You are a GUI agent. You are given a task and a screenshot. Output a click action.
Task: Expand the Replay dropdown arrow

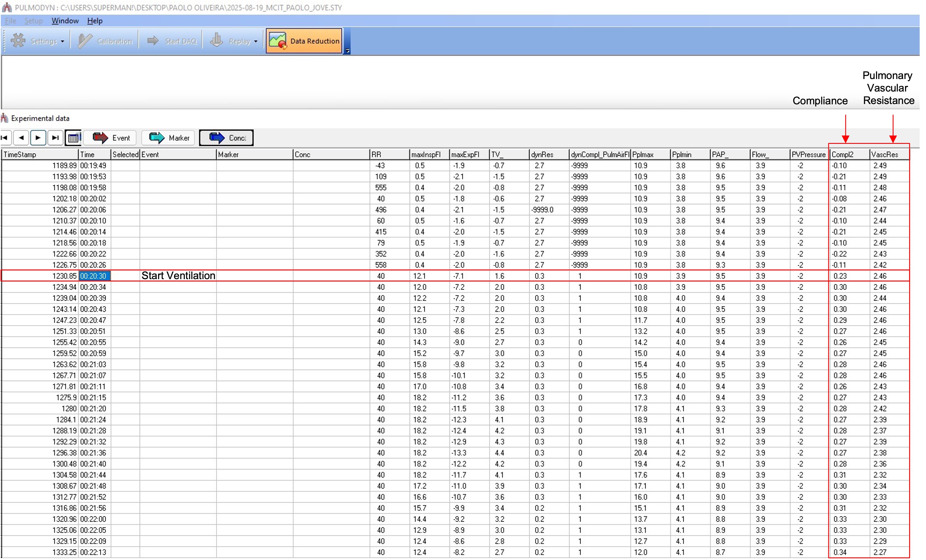(256, 41)
